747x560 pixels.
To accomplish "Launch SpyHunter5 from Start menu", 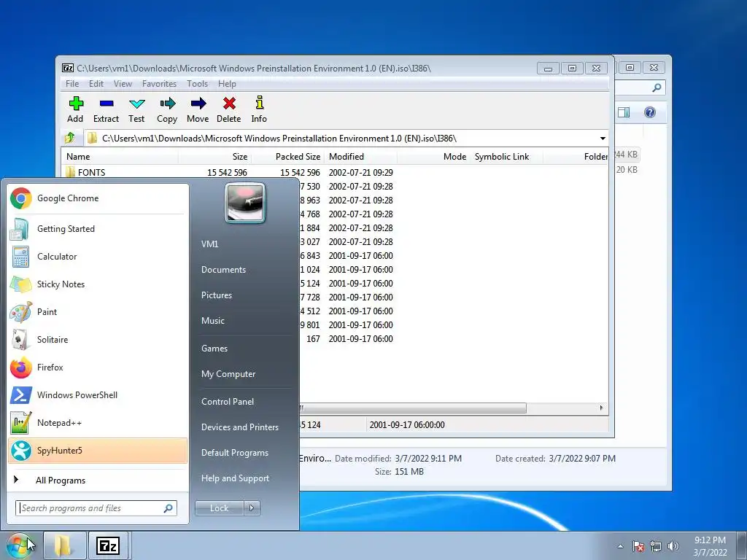I will (x=98, y=451).
